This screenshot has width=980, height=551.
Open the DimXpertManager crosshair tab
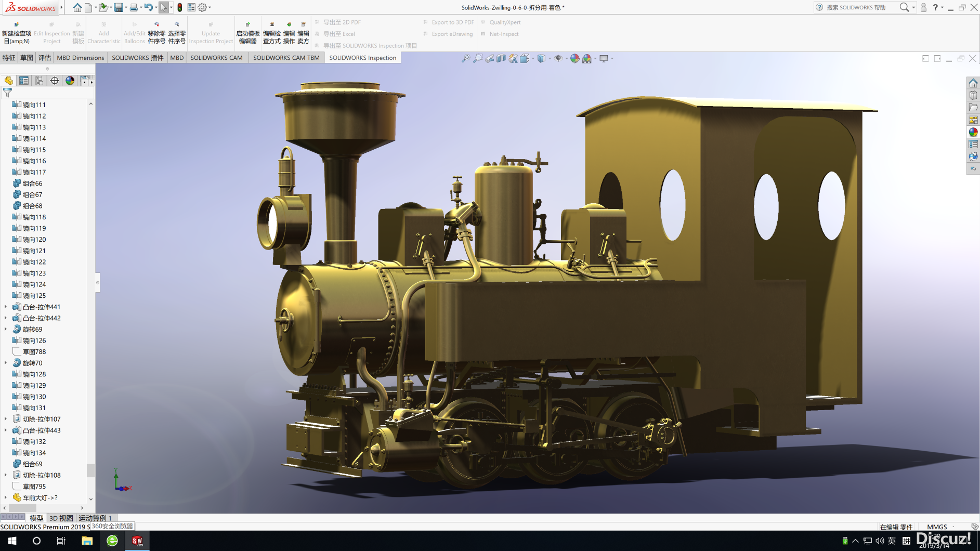[55, 81]
